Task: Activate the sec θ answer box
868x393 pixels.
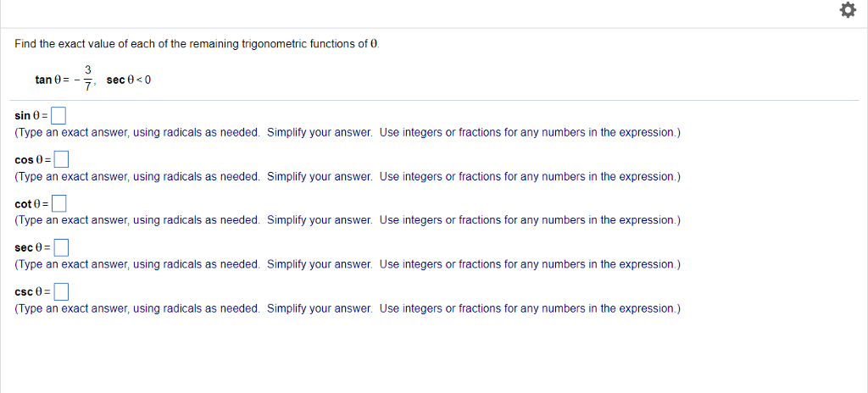Action: click(x=61, y=247)
